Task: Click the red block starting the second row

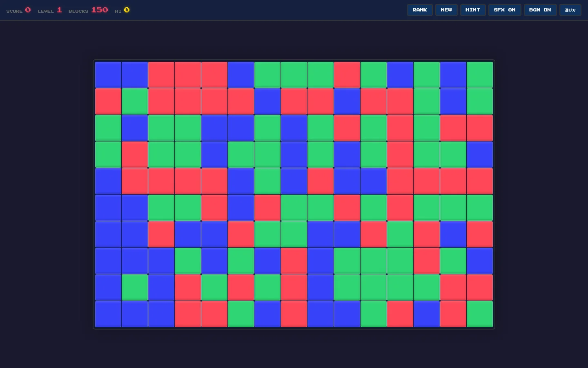Action: 108,101
